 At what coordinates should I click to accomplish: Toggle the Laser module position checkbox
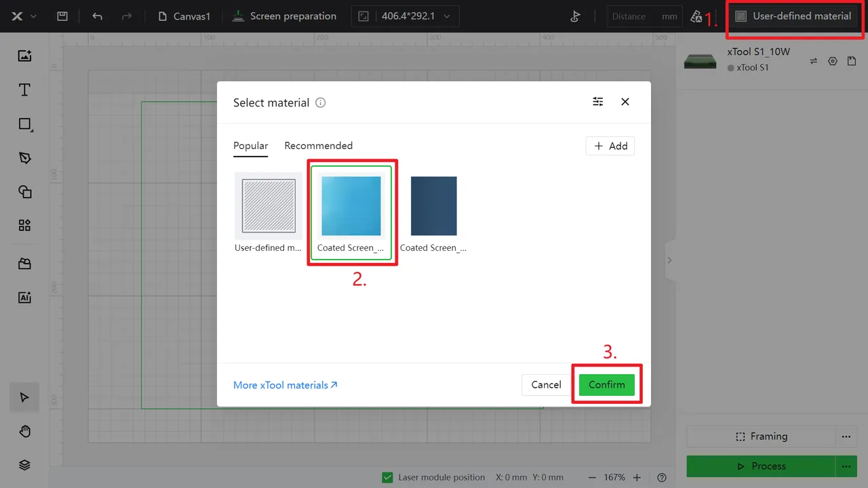coord(387,477)
